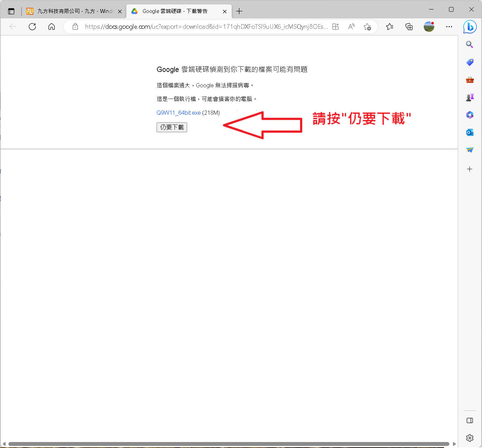This screenshot has width=482, height=448.
Task: Go back to the previous page
Action: pyautogui.click(x=13, y=27)
